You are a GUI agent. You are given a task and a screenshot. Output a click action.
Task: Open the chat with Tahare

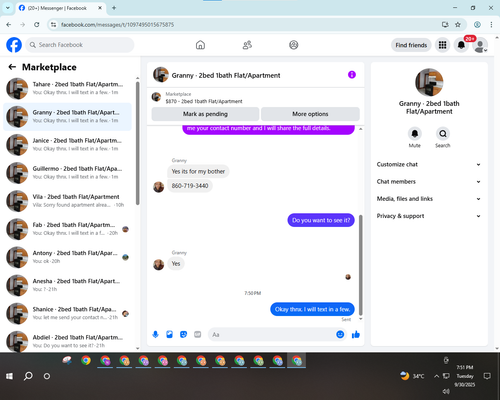67,88
